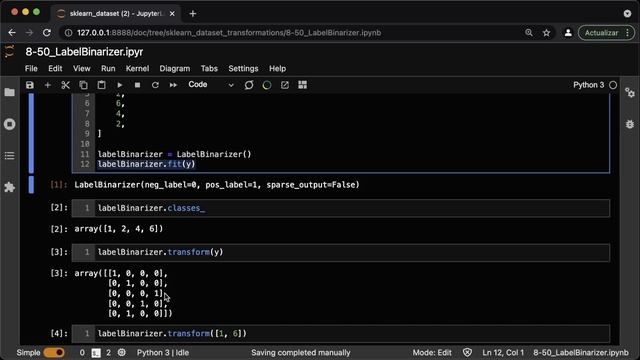The image size is (640, 360).
Task: Open the Help menu
Action: [x=277, y=69]
